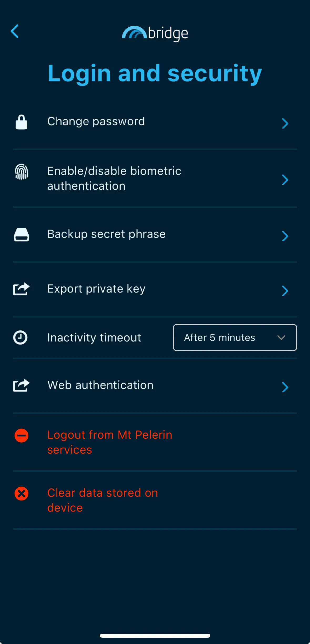Select the After 5 minutes timeout value
Screen dimensions: 310x644
coord(219,338)
